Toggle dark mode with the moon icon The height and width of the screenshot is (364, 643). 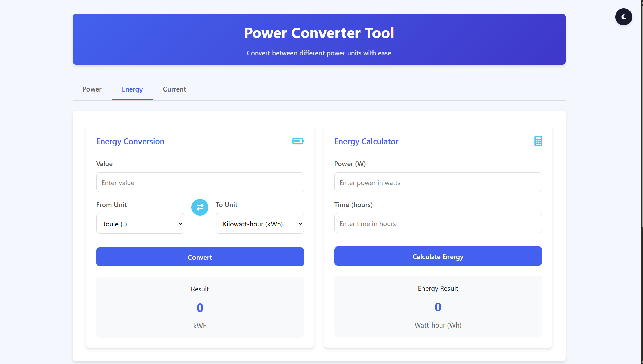coord(623,17)
